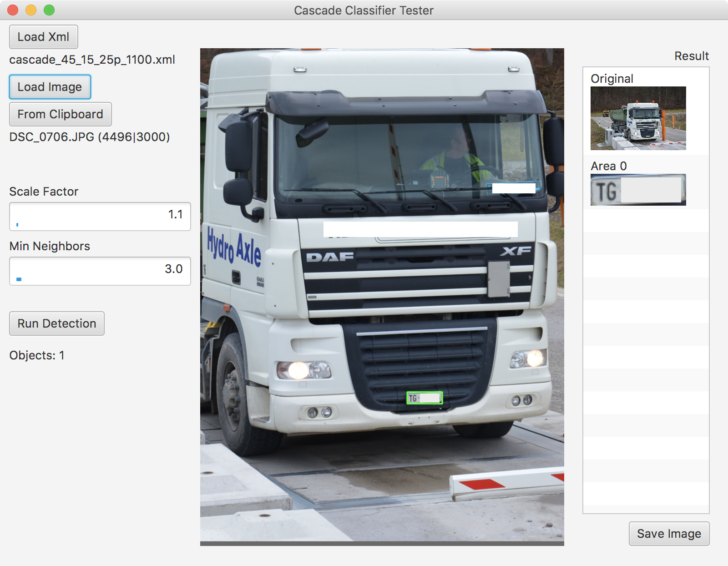Click the Scale Factor slider field
728x566 pixels.
[x=100, y=217]
